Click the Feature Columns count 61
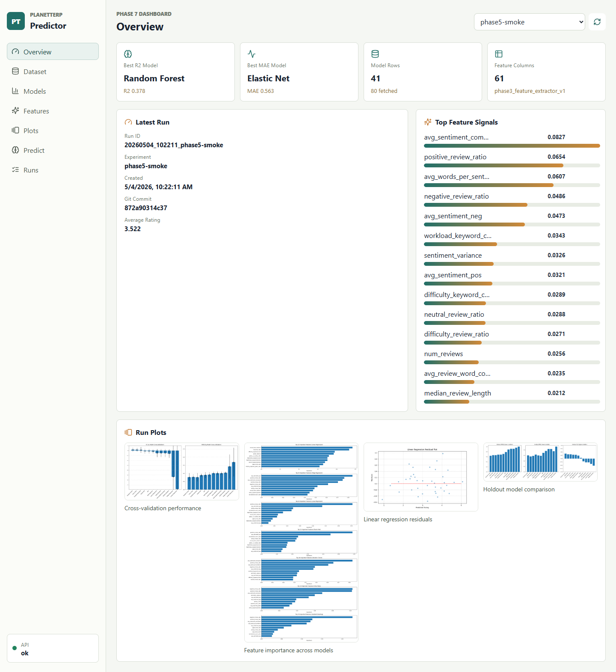Screen dimensions: 616x672 click(499, 78)
